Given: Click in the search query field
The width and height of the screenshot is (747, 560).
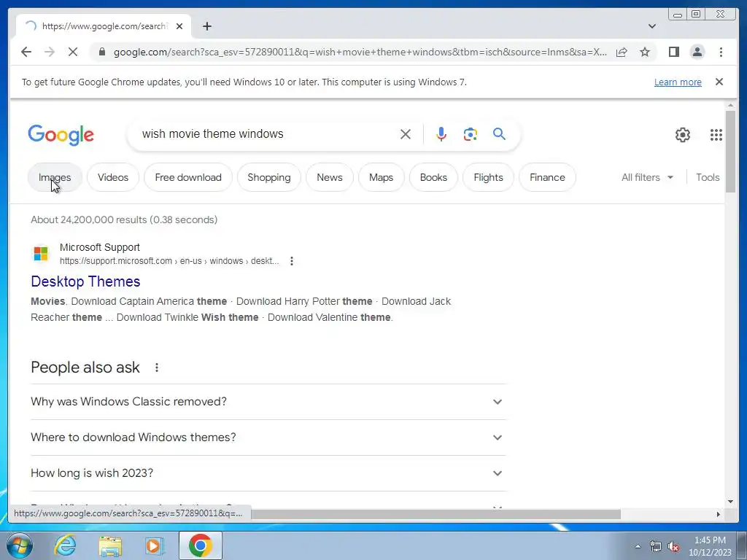Looking at the screenshot, I should [267, 134].
